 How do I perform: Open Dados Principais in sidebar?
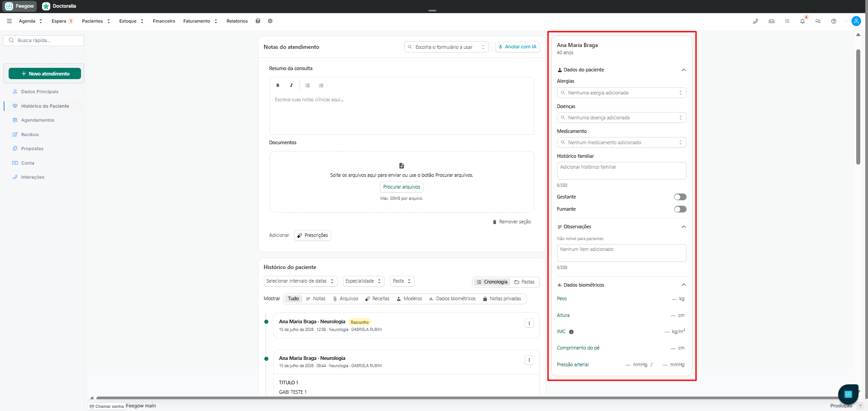[40, 92]
